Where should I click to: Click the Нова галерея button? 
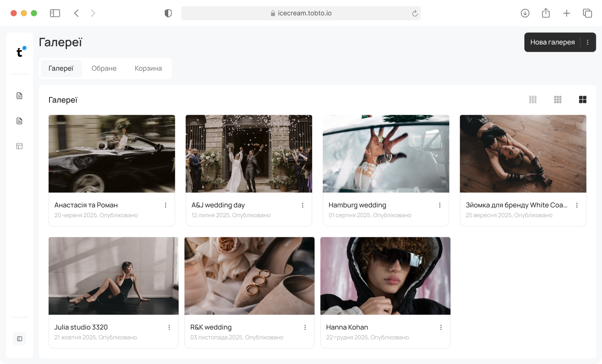tap(552, 42)
